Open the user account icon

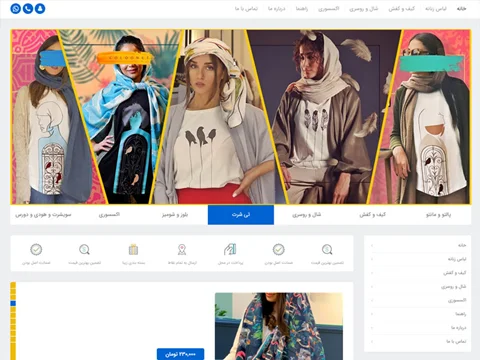click(40, 8)
